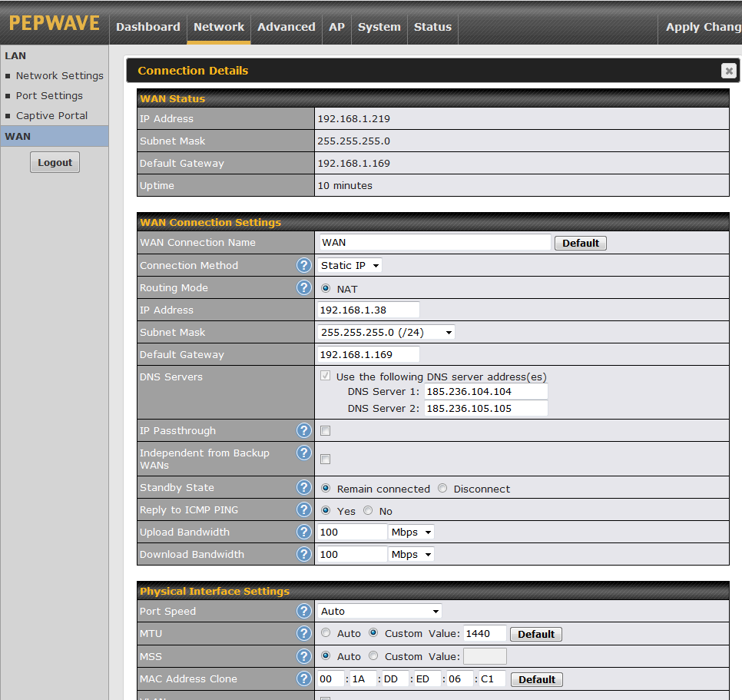Open the Dashboard tab

pos(147,27)
